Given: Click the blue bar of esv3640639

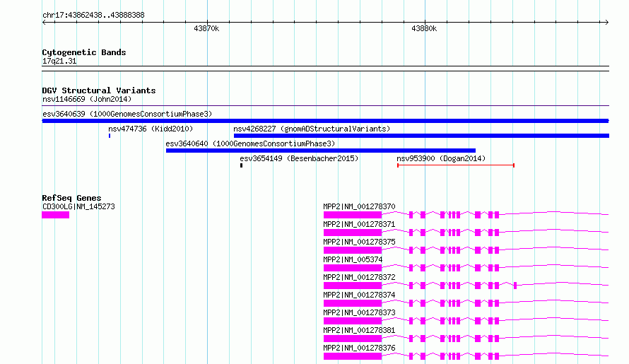Looking at the screenshot, I should coord(325,121).
